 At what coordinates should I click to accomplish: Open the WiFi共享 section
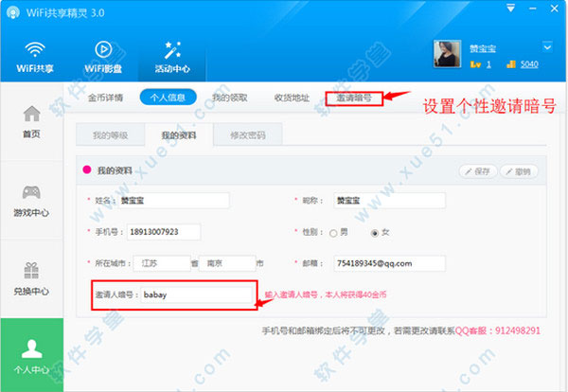[35, 57]
